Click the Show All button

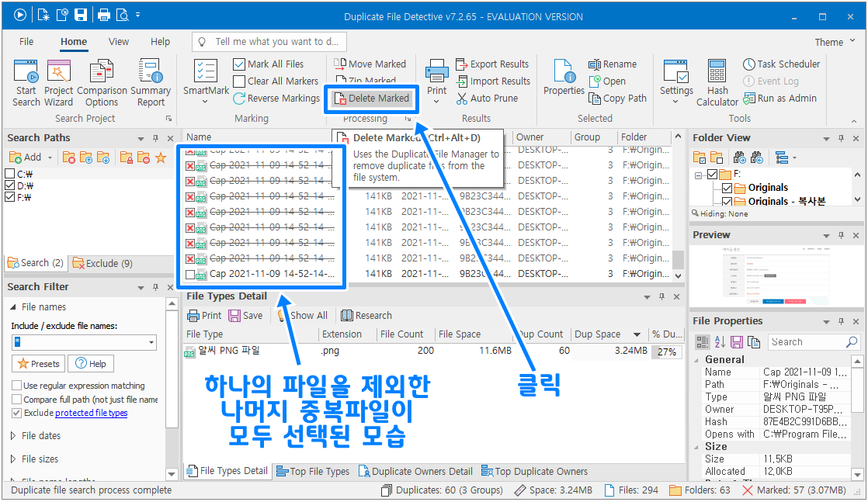pos(302,316)
